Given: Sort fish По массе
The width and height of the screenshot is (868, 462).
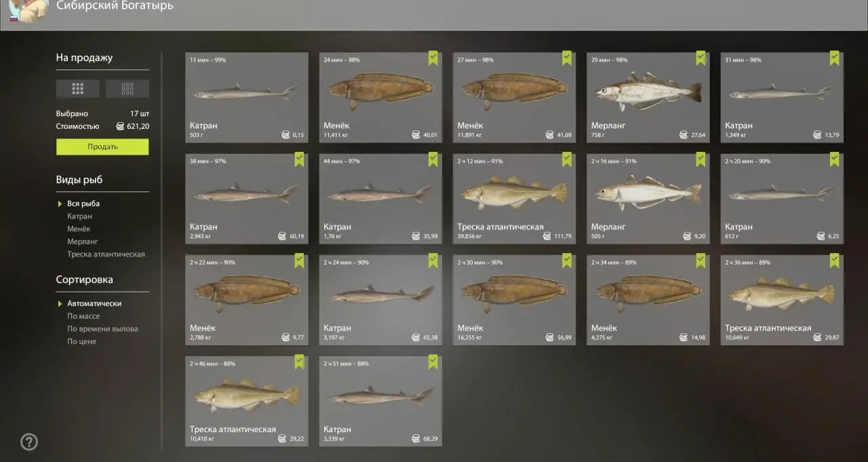Looking at the screenshot, I should (83, 316).
